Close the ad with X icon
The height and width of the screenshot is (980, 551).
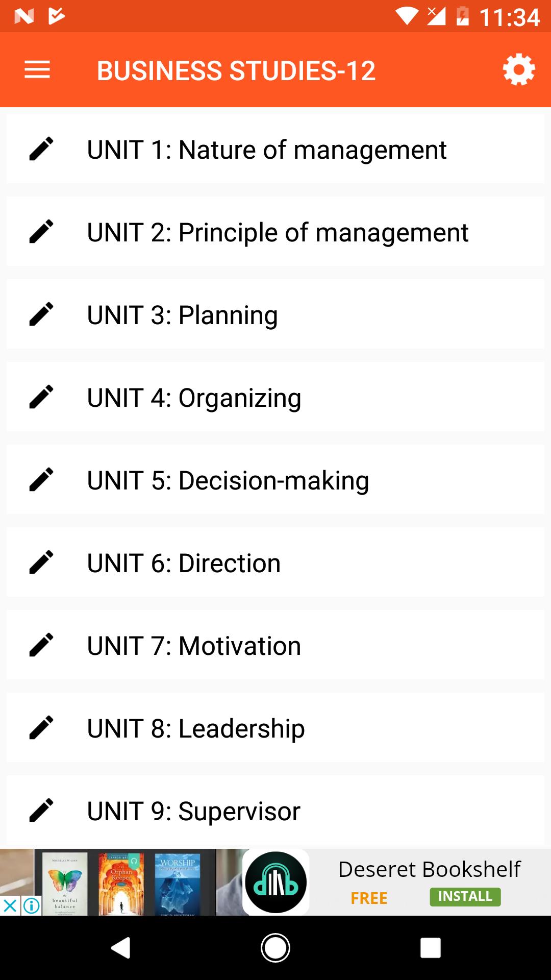click(x=10, y=906)
